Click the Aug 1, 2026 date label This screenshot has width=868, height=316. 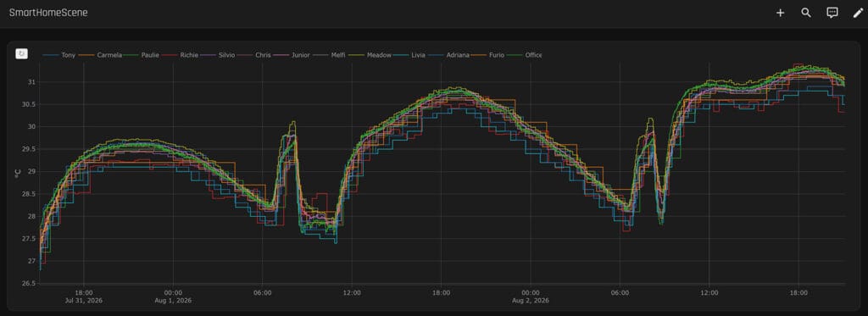click(x=173, y=301)
